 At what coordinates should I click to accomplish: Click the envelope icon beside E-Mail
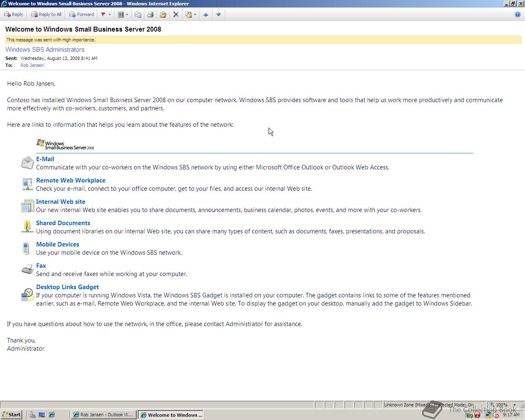27,163
